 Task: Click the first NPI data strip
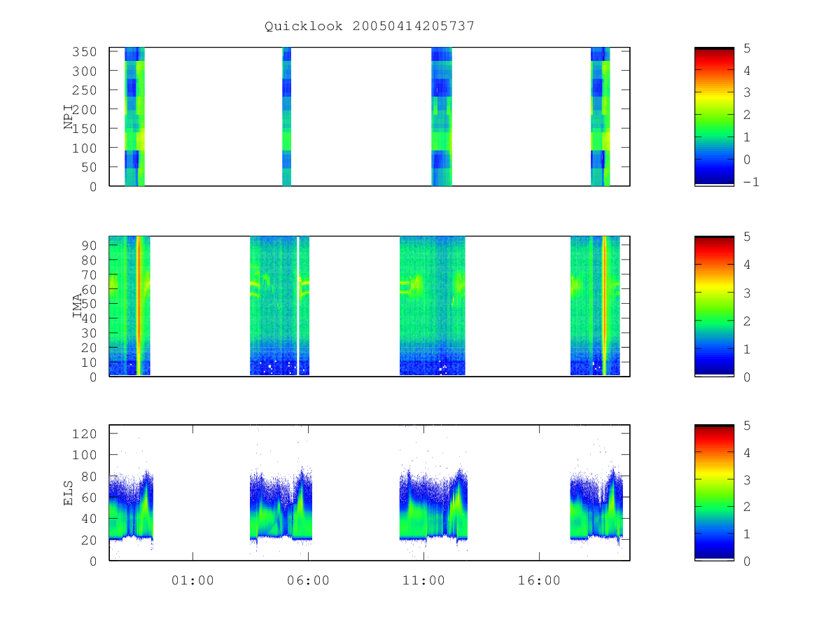pyautogui.click(x=134, y=117)
